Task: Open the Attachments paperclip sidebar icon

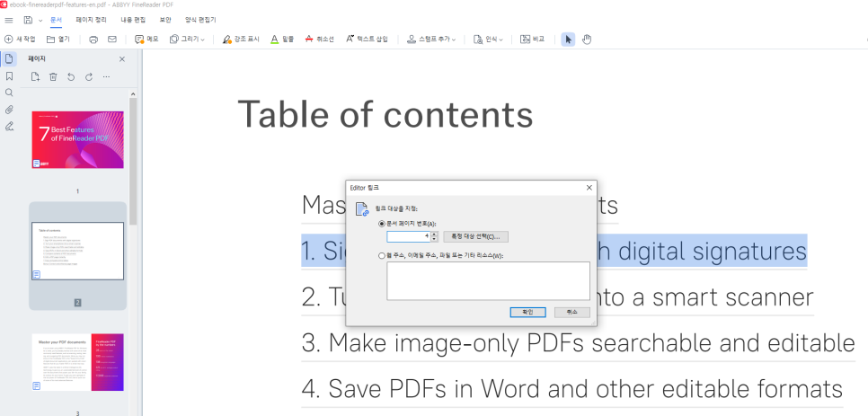Action: pyautogui.click(x=9, y=110)
